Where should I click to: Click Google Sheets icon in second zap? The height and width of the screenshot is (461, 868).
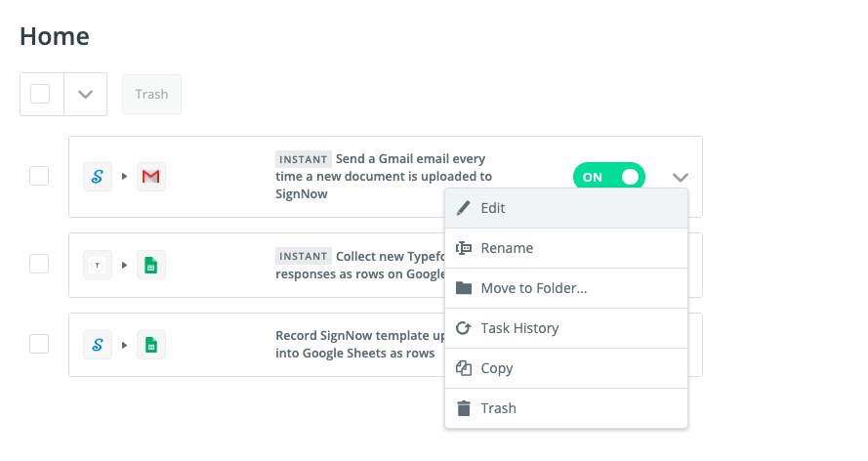tap(150, 265)
